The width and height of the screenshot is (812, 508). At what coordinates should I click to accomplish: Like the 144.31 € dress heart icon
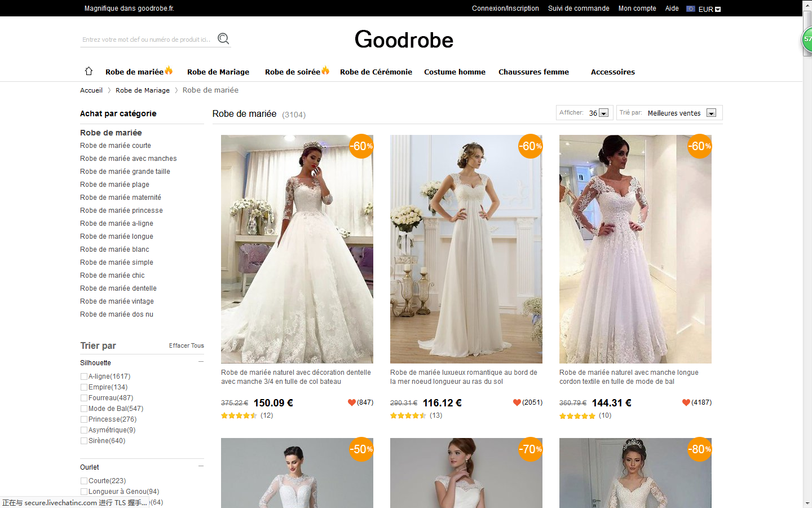tap(686, 402)
